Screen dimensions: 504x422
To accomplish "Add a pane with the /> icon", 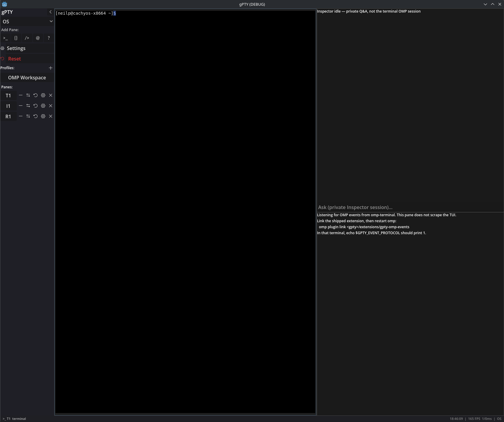I will click(27, 38).
